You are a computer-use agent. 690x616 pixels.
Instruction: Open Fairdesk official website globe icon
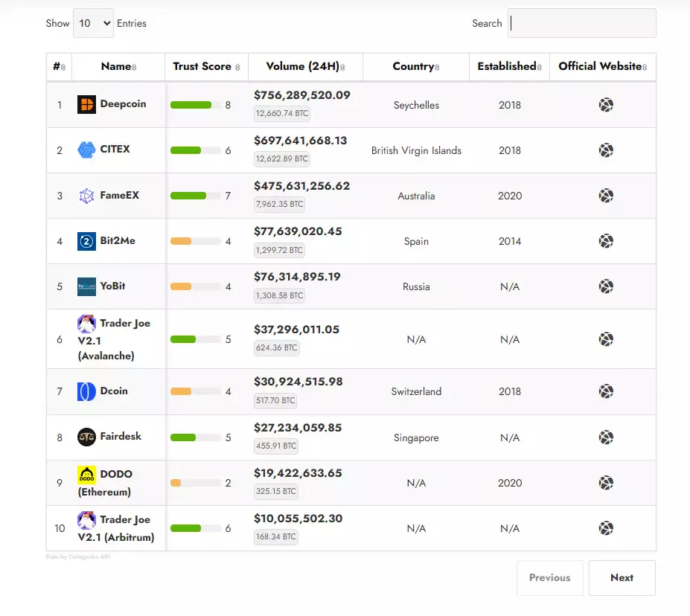(x=606, y=437)
